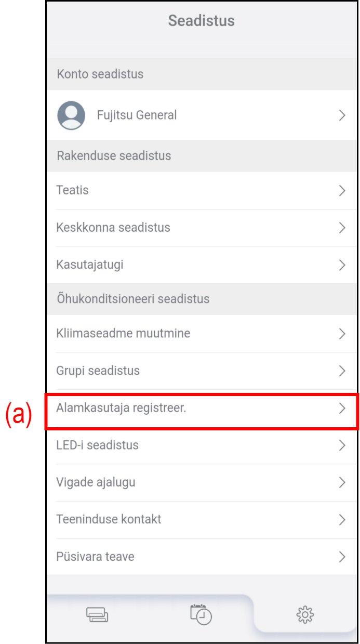
Task: Open the Teatis menu item
Action: pyautogui.click(x=73, y=190)
